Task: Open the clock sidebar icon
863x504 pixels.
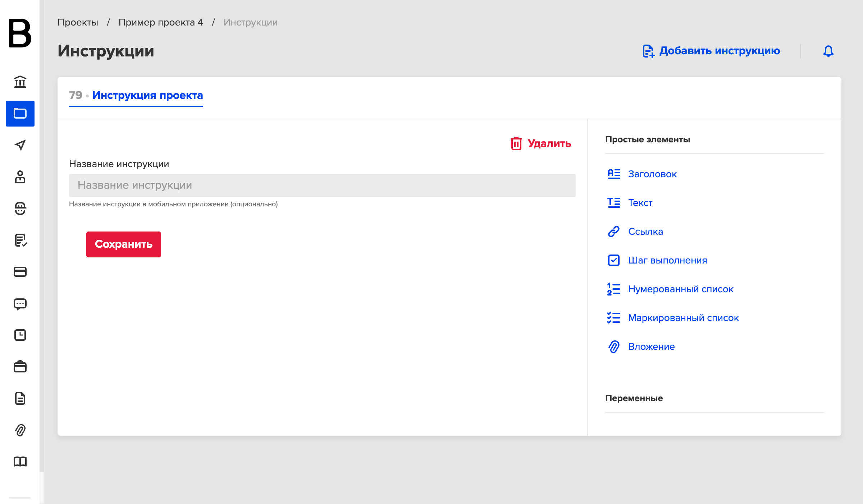Action: click(20, 335)
